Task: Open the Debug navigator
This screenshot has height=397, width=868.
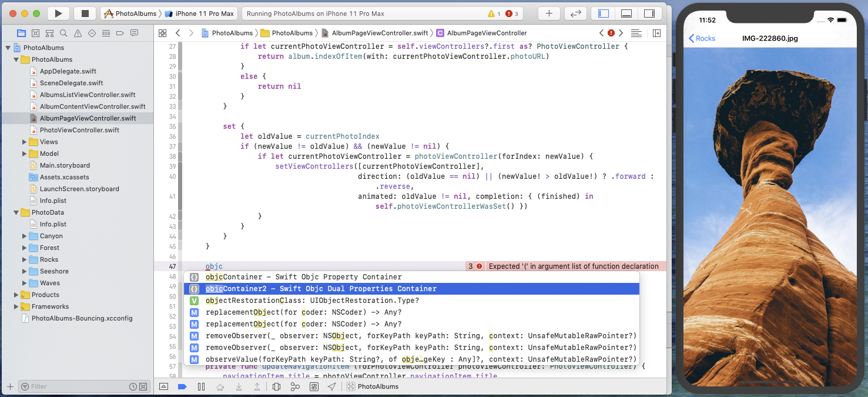Action: (106, 33)
